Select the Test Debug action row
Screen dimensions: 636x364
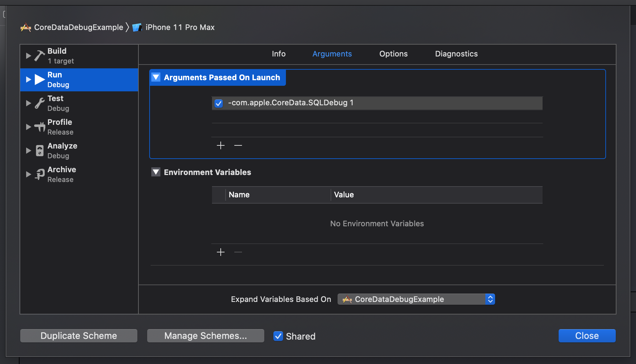pos(79,103)
